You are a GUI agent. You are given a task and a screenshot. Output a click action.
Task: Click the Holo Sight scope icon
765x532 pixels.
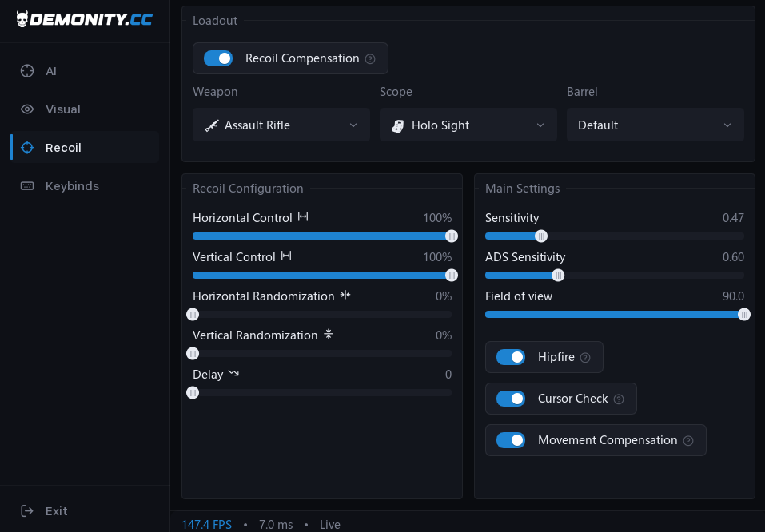398,125
